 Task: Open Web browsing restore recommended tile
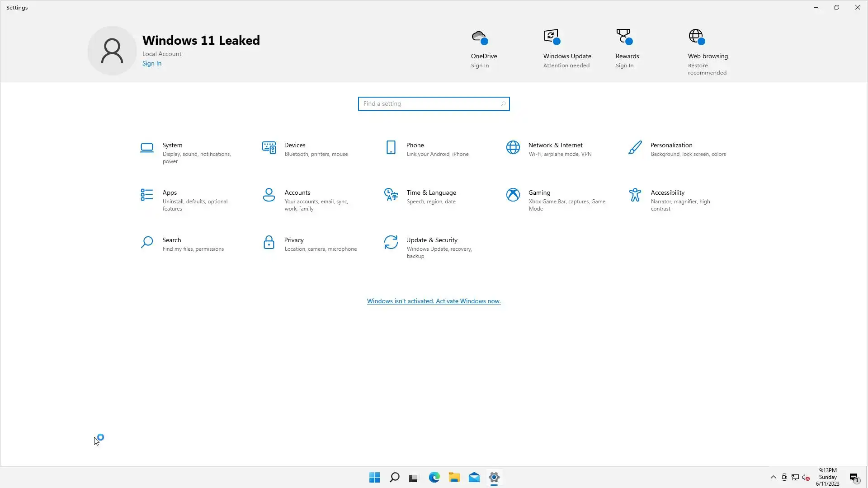coord(708,52)
